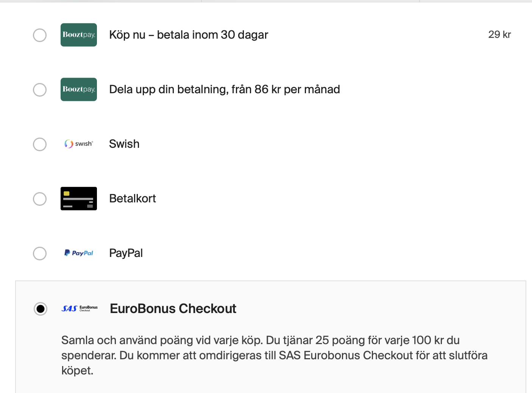
Task: Select the PayPal radio button
Action: (40, 254)
